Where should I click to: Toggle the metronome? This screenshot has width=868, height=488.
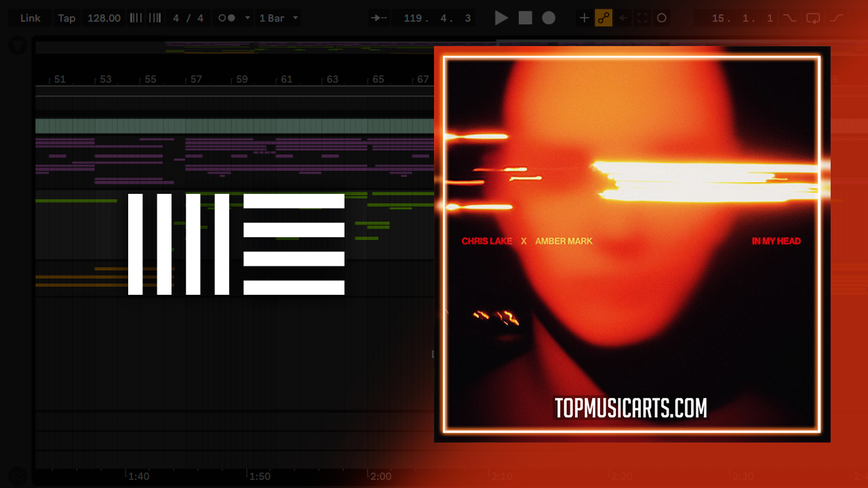(x=227, y=18)
